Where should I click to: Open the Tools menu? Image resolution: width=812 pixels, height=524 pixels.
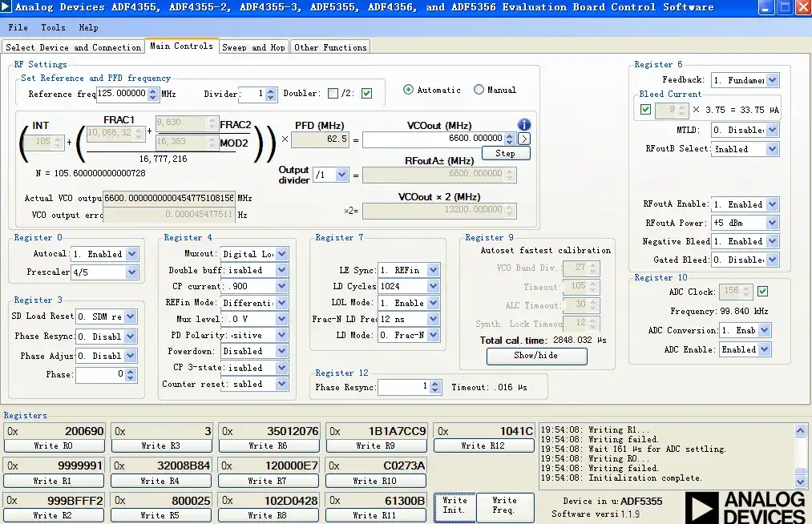54,27
